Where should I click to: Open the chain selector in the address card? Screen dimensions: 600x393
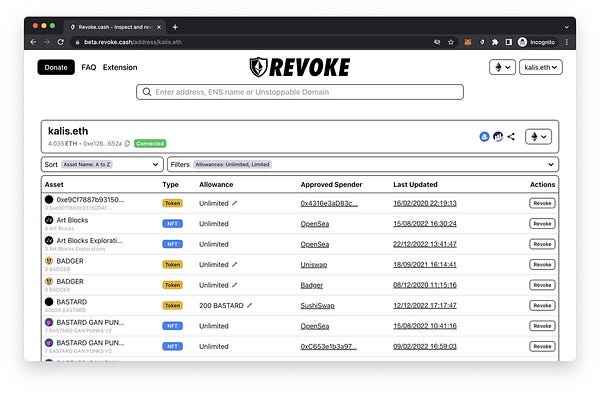coord(538,137)
